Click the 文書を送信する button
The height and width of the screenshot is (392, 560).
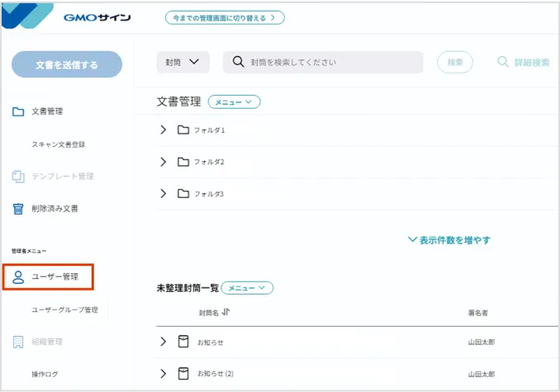pyautogui.click(x=67, y=64)
